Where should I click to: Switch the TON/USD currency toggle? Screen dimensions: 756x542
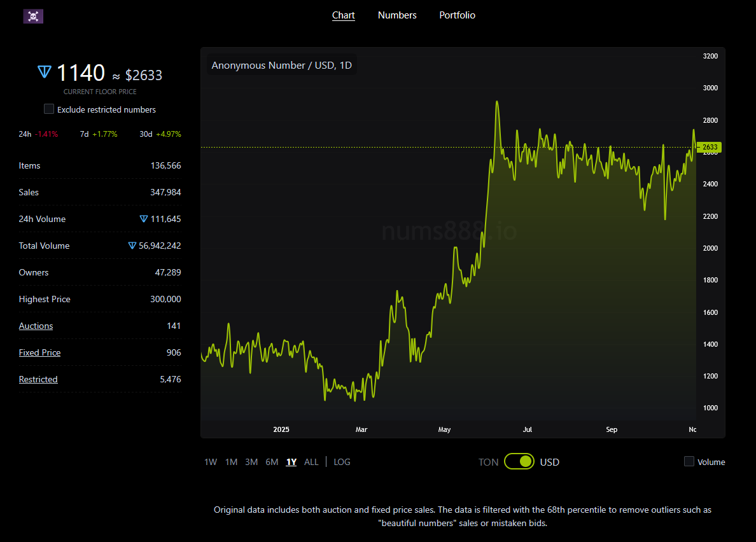coord(519,462)
